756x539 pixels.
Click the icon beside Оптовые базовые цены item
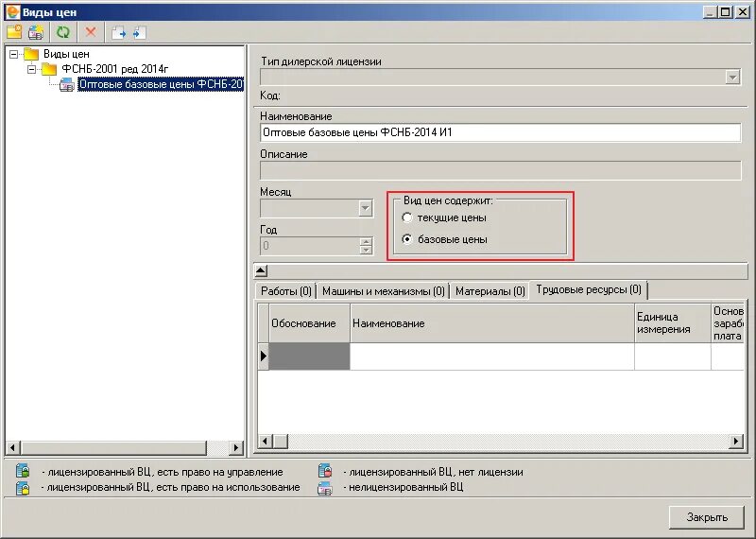pos(66,85)
